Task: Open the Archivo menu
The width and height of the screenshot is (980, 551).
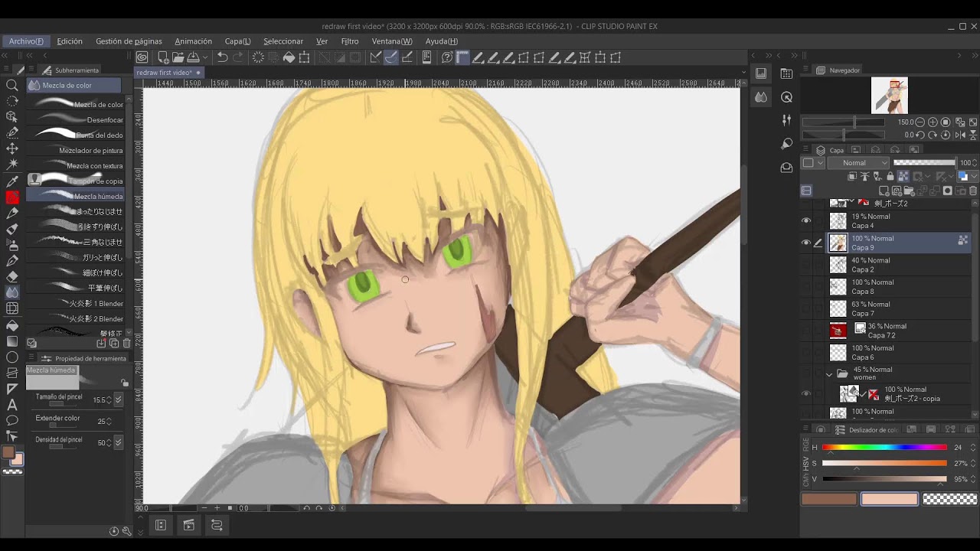Action: click(26, 41)
